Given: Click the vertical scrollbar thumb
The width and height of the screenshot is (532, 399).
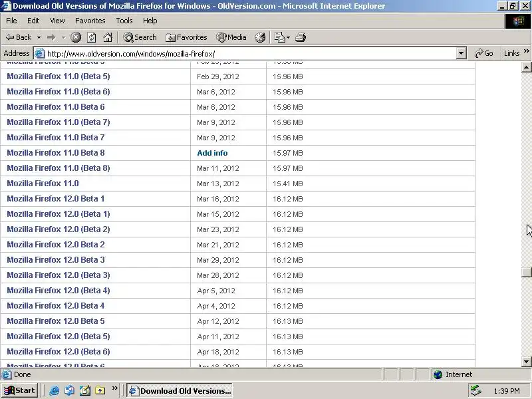Looking at the screenshot, I should pyautogui.click(x=526, y=273).
